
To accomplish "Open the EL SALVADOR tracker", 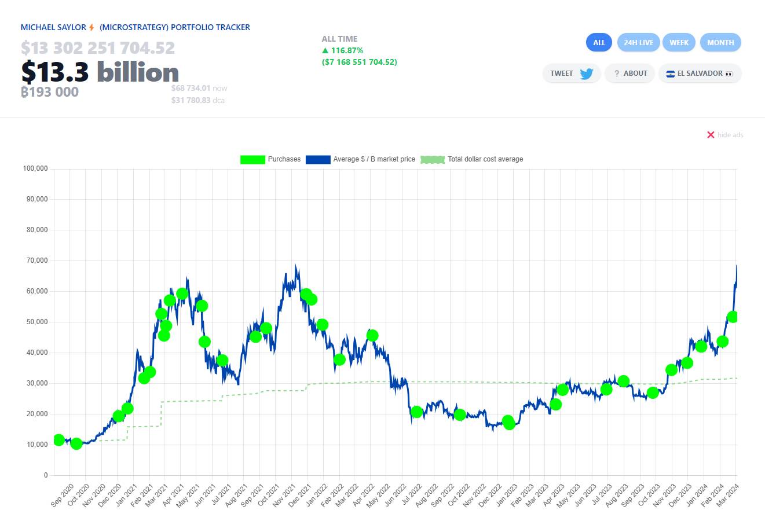I will pos(700,74).
